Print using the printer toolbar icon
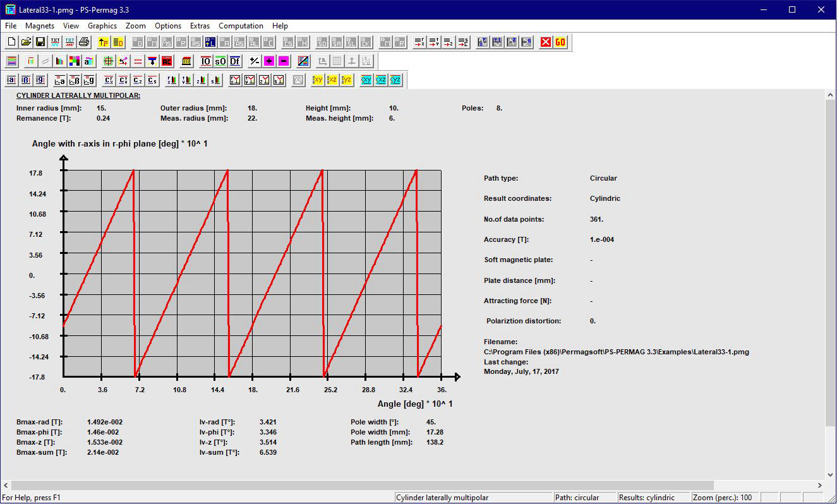Image resolution: width=837 pixels, height=504 pixels. [x=84, y=42]
